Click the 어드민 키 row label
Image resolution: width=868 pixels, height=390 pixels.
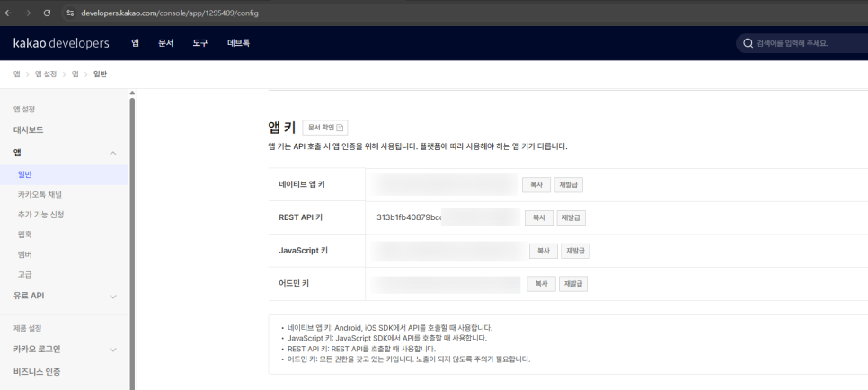click(294, 284)
